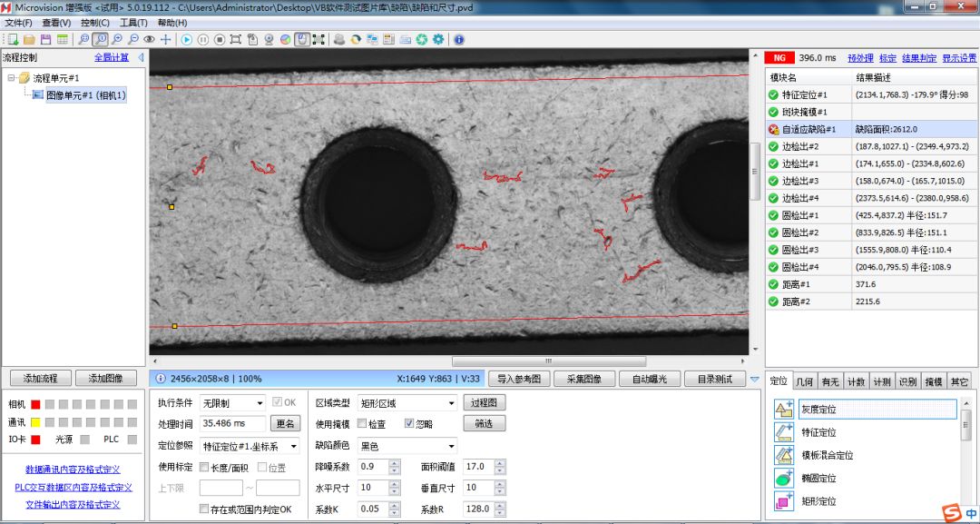Click the keyboard toolbar icon
This screenshot has width=980, height=524.
406,39
